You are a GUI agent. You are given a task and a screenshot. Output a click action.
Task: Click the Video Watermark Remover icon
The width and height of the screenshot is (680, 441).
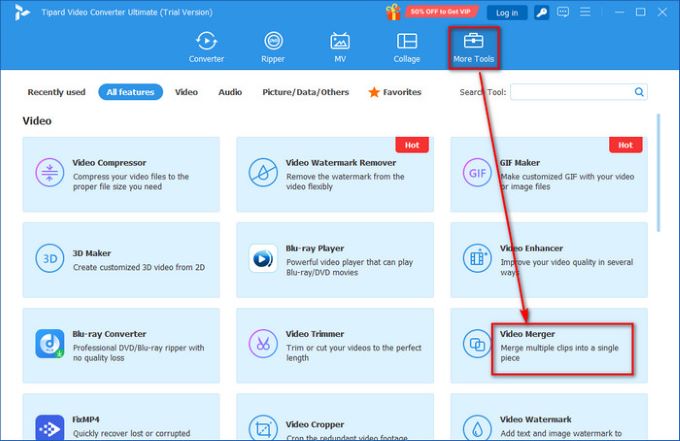pyautogui.click(x=263, y=173)
